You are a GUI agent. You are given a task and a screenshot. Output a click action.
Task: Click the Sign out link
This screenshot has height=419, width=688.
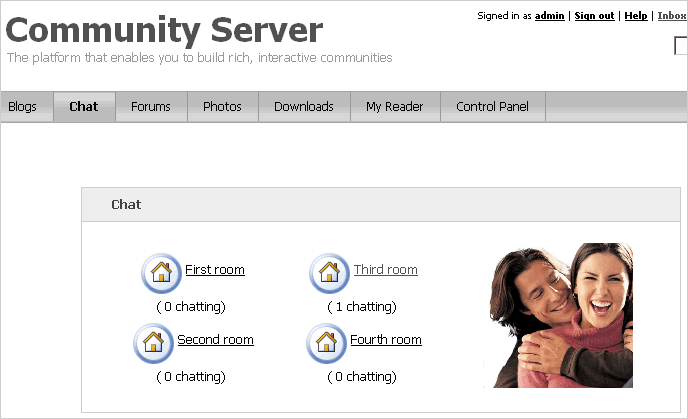[x=595, y=16]
